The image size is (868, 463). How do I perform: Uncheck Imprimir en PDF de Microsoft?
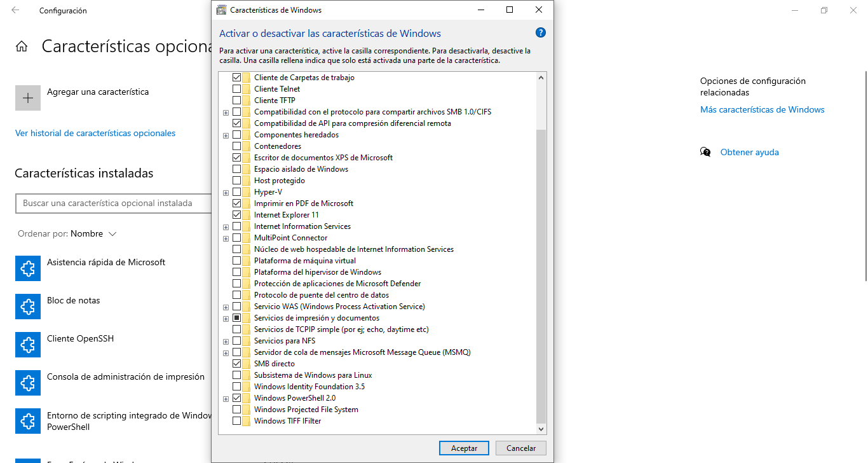pos(237,204)
